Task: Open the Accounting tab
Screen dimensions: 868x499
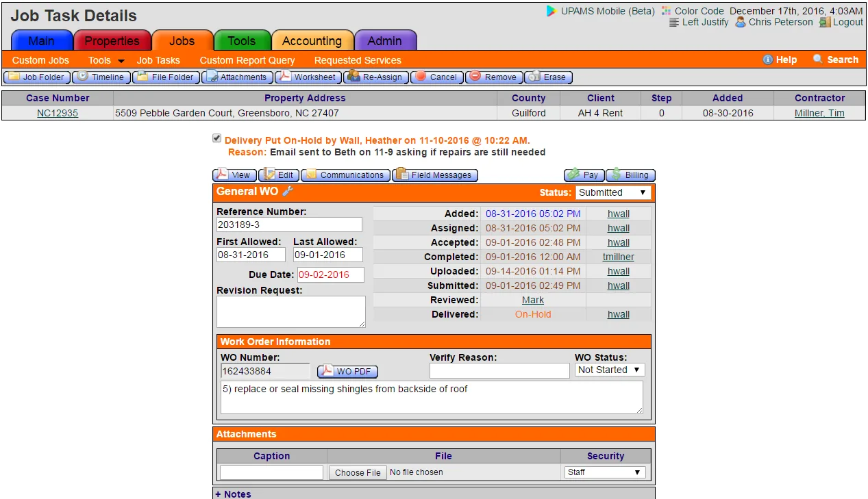Action: [x=312, y=41]
